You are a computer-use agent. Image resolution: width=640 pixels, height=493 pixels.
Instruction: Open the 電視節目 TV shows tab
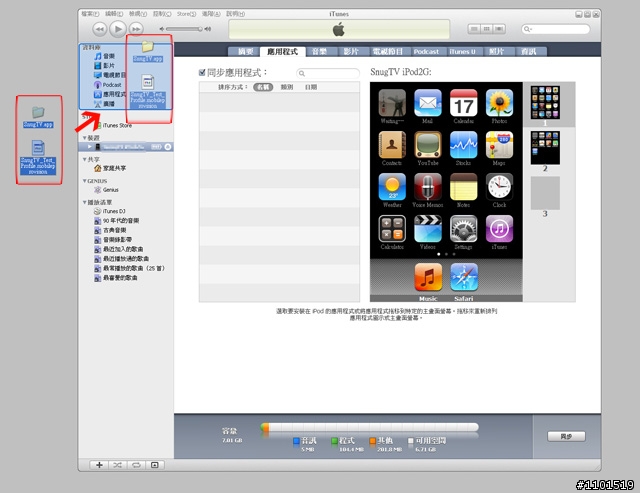(387, 51)
